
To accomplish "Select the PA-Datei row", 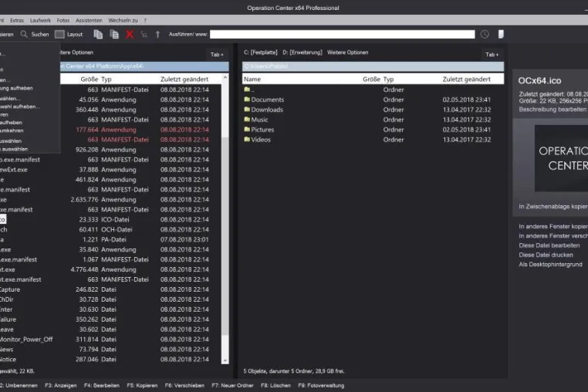I will [110, 239].
